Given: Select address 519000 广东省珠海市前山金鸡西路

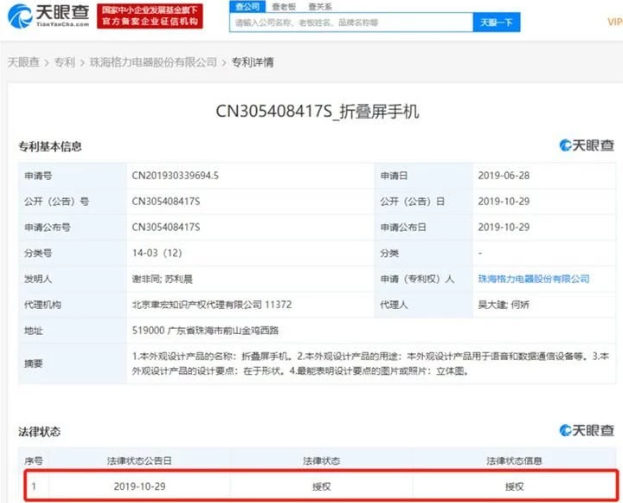Looking at the screenshot, I should click(x=205, y=331).
